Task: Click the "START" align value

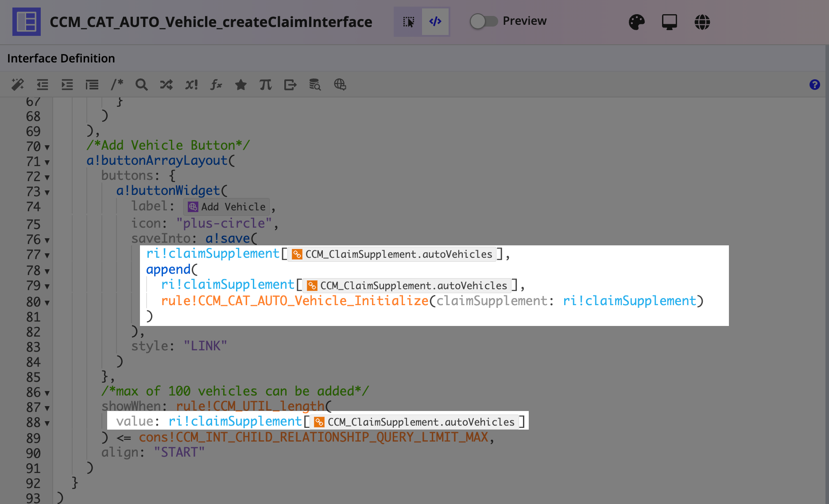Action: tap(179, 452)
